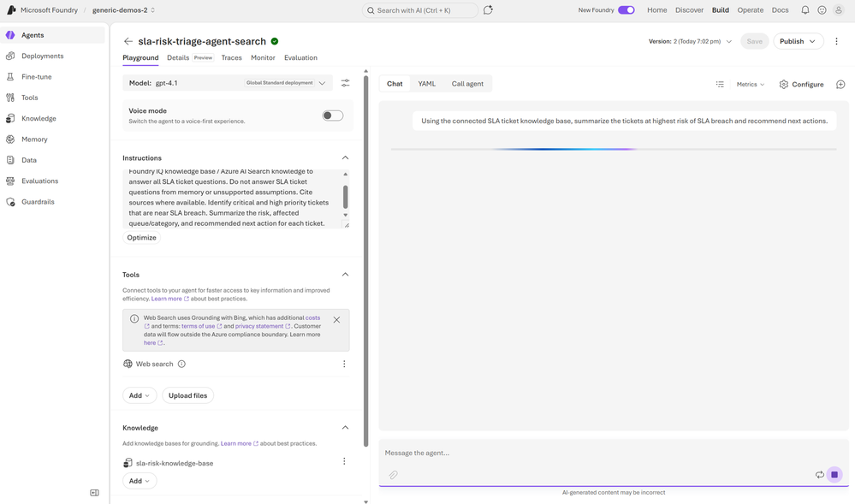Click the Microsoft Foundry logo
The width and height of the screenshot is (855, 504).
coord(11,9)
